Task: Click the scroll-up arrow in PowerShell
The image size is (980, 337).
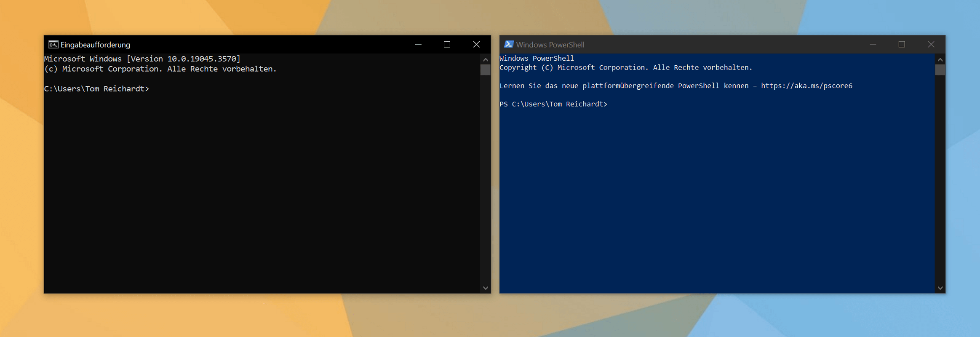Action: [x=940, y=59]
